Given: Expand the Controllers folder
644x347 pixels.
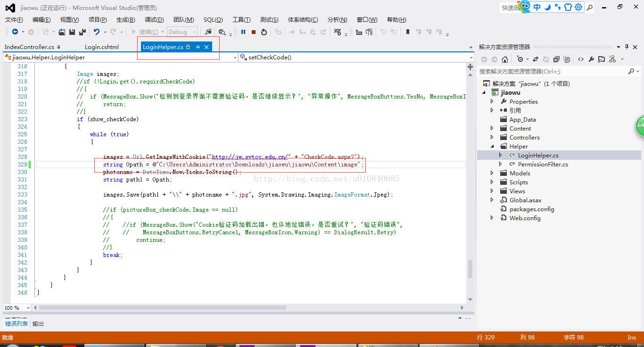Looking at the screenshot, I should (x=492, y=137).
